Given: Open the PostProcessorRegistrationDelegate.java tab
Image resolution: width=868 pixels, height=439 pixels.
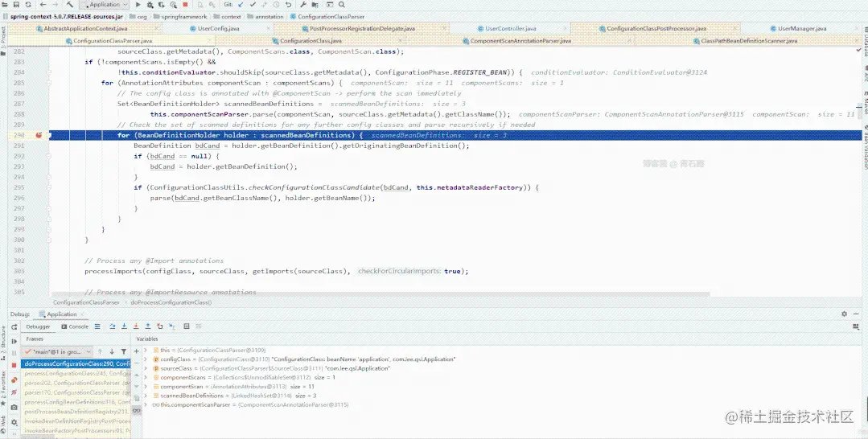Looking at the screenshot, I should (x=360, y=28).
